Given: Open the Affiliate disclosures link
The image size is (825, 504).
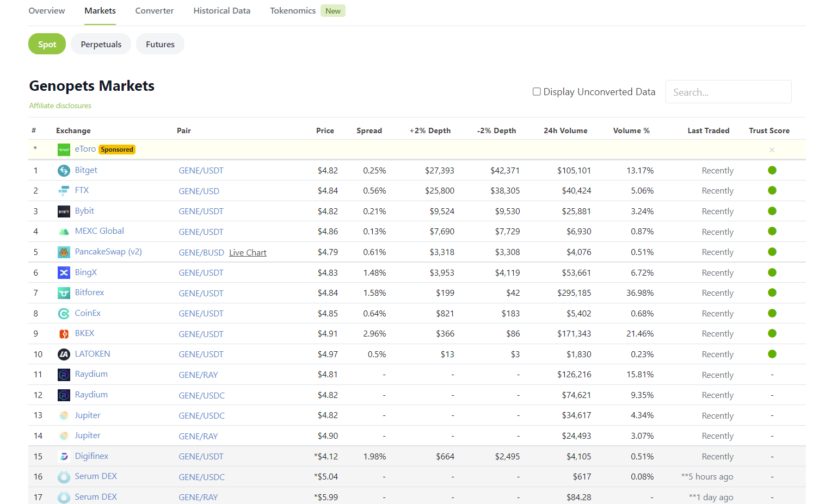Looking at the screenshot, I should pos(60,106).
